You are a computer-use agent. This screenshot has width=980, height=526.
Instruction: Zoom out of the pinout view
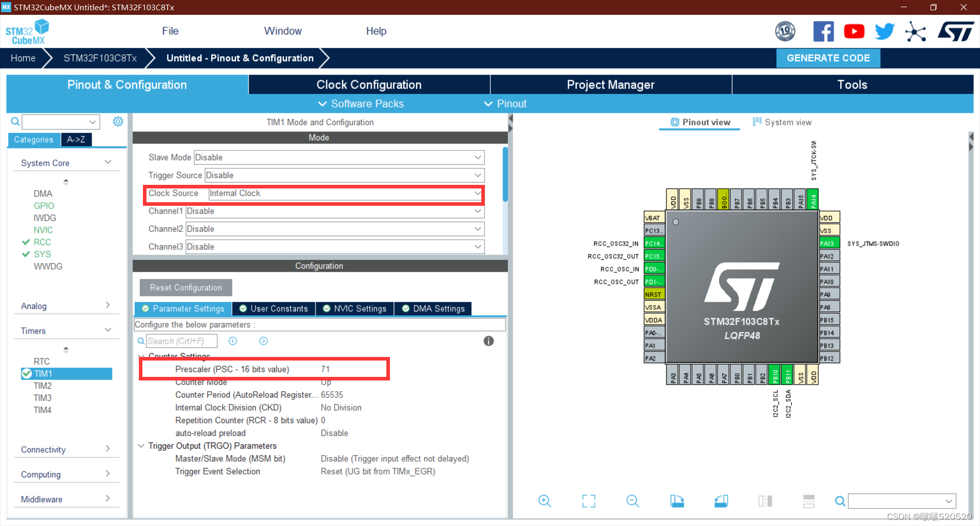click(632, 501)
